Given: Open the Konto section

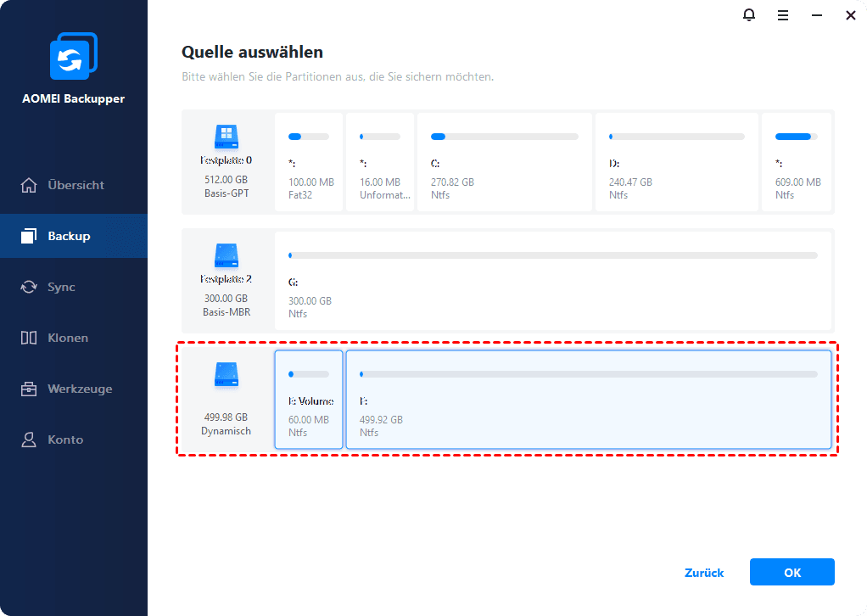Looking at the screenshot, I should 74,440.
